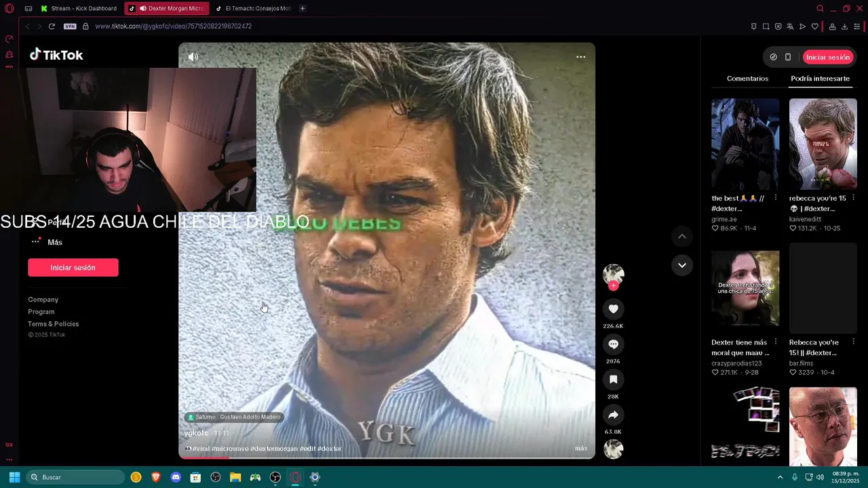Viewport: 868px width, 488px height.
Task: Open options for 'the best' video
Action: pos(776,198)
